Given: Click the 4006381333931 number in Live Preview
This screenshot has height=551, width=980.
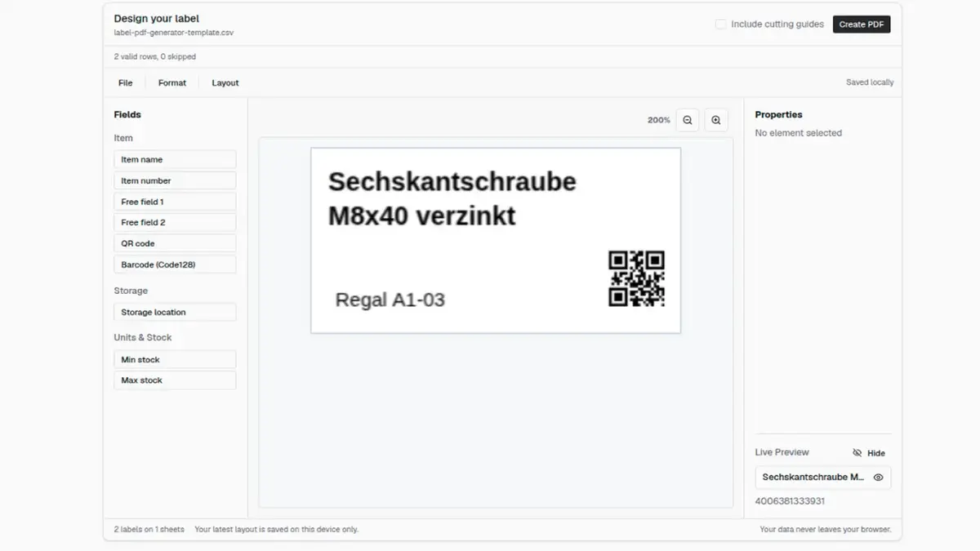Looking at the screenshot, I should click(790, 501).
